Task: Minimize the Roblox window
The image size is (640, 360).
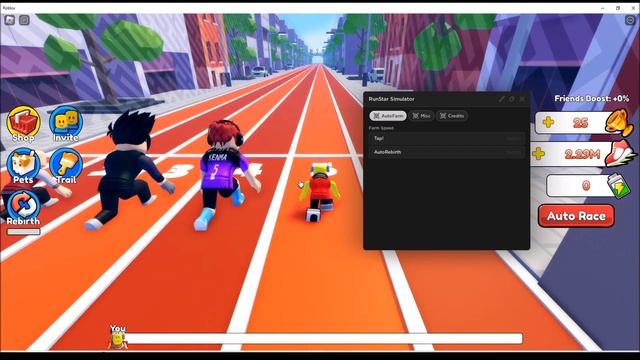Action: click(x=602, y=8)
